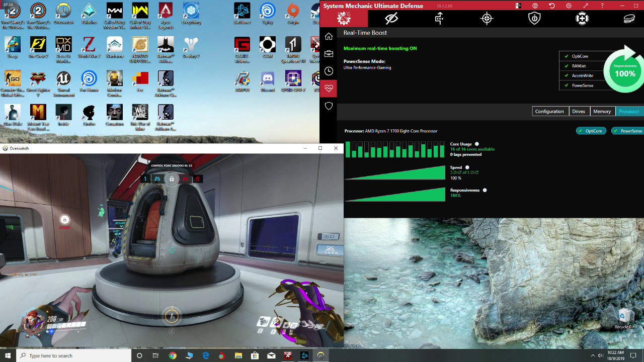Open the Everything desktop shortcut
Screen dimensions: 644x362
(191, 14)
